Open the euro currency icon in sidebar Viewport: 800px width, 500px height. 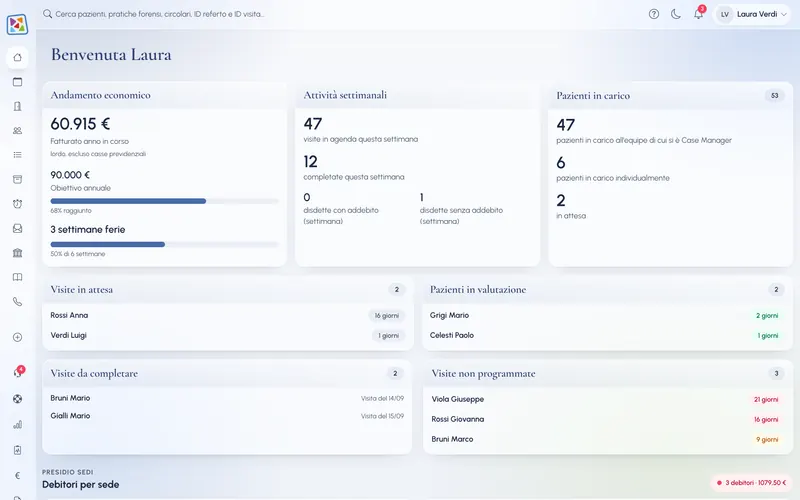[17, 476]
